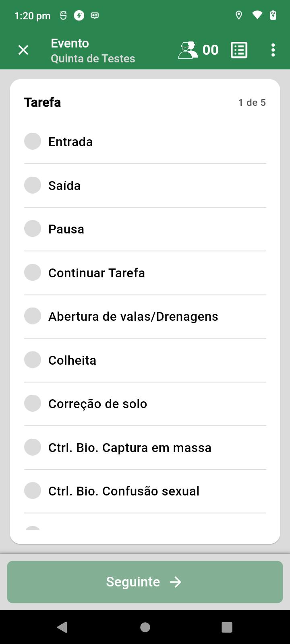Viewport: 290px width, 644px height.
Task: Tap the Wi-Fi signal icon
Action: coord(257,15)
